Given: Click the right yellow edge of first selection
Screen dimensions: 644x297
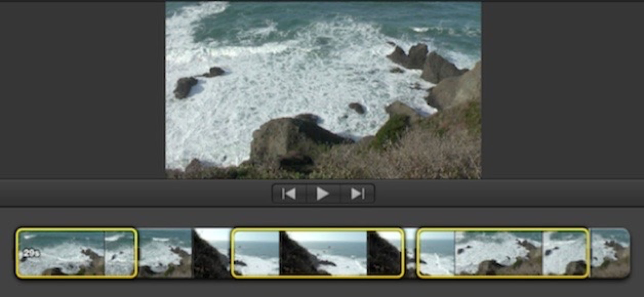Looking at the screenshot, I should [136, 253].
